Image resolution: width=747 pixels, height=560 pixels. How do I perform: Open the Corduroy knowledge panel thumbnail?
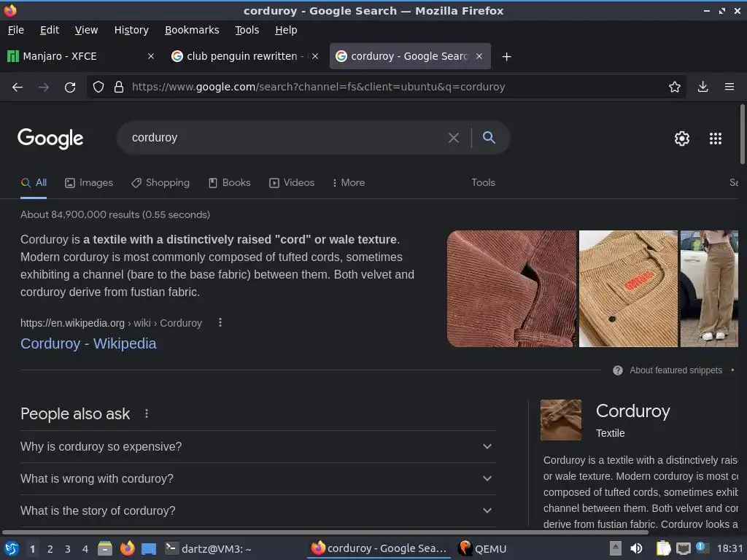point(561,420)
